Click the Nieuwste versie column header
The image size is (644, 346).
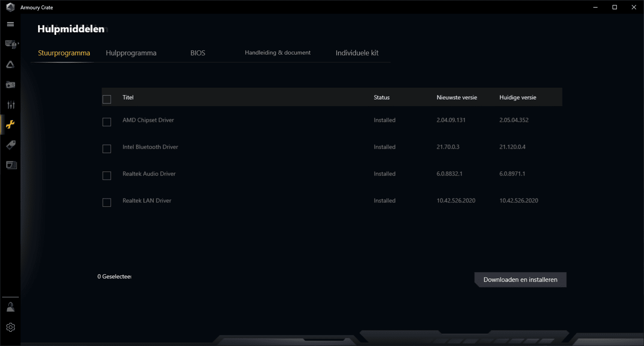coord(457,98)
